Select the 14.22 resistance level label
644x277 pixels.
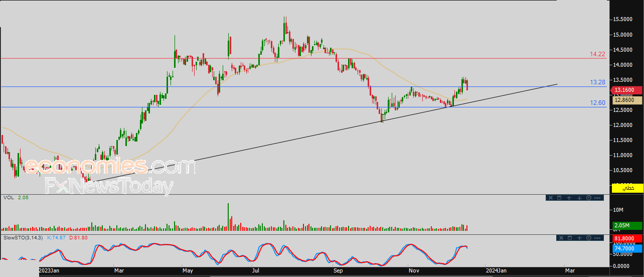coord(597,54)
